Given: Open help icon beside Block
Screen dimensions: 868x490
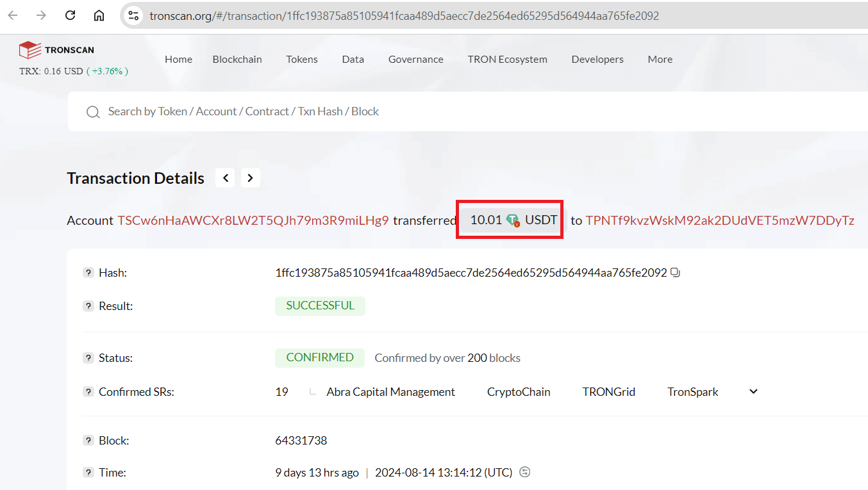Looking at the screenshot, I should (88, 441).
